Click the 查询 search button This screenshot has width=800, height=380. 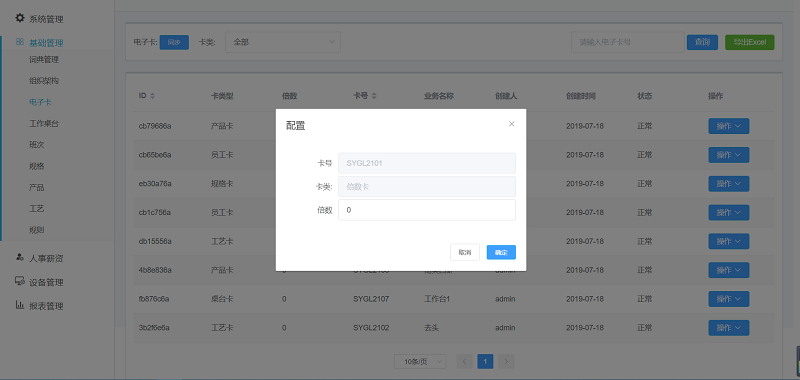tap(703, 42)
